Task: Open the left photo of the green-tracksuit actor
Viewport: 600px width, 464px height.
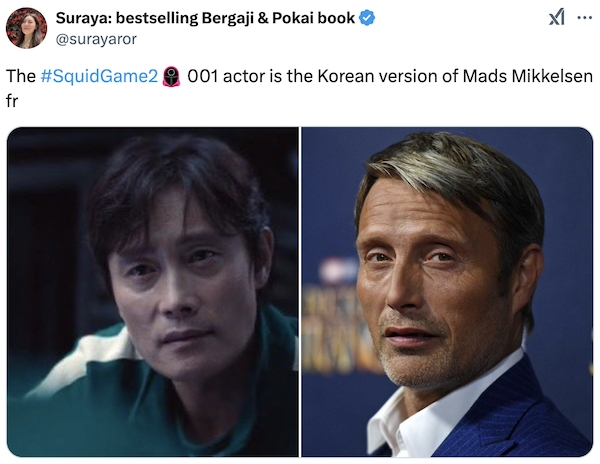Action: (152, 291)
